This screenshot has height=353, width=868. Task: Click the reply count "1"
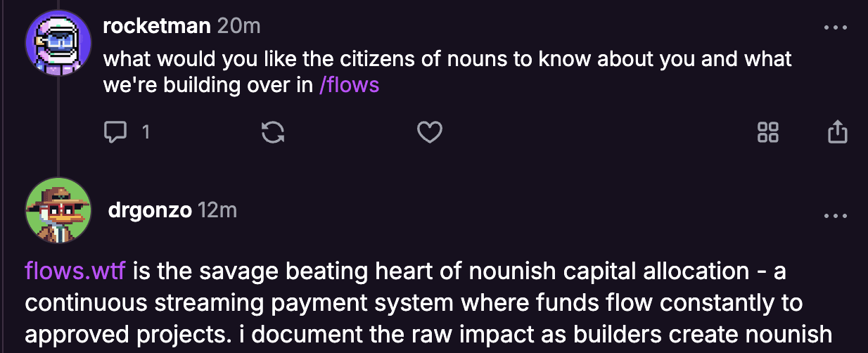click(x=146, y=131)
